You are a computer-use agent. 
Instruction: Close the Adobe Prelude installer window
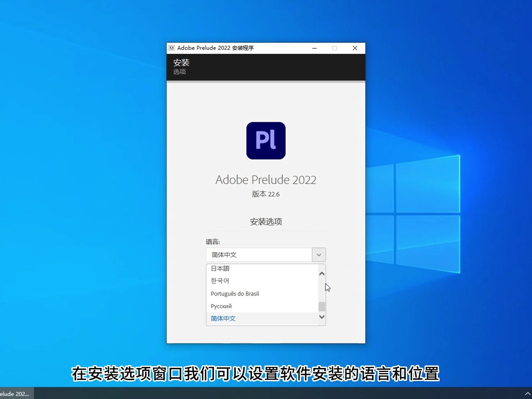click(355, 48)
